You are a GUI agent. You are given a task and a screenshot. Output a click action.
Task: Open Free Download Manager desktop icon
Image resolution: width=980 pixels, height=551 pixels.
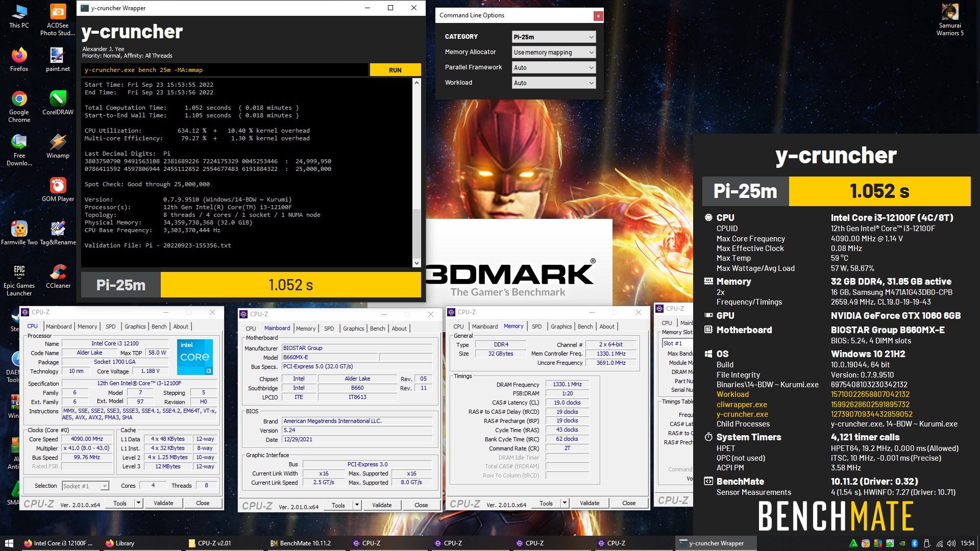19,149
